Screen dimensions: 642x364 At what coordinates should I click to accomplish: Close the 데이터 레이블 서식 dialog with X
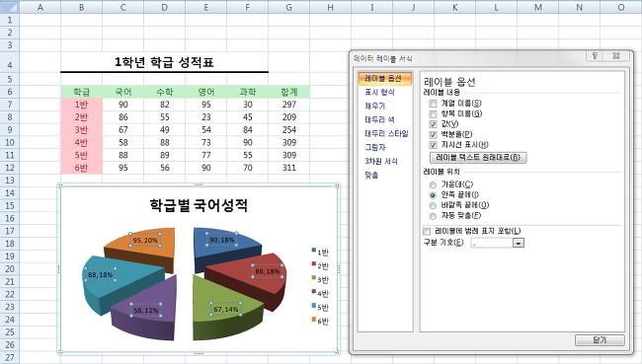coord(616,56)
